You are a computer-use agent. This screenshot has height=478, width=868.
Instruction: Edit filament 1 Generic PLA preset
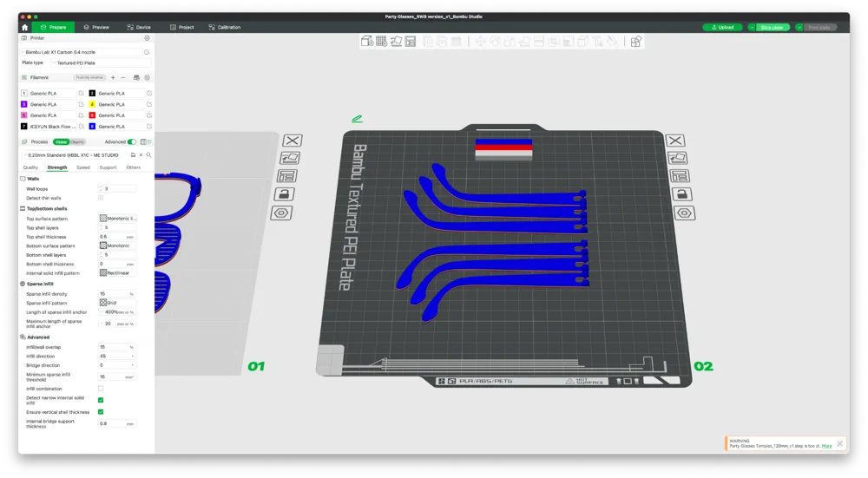click(x=82, y=94)
